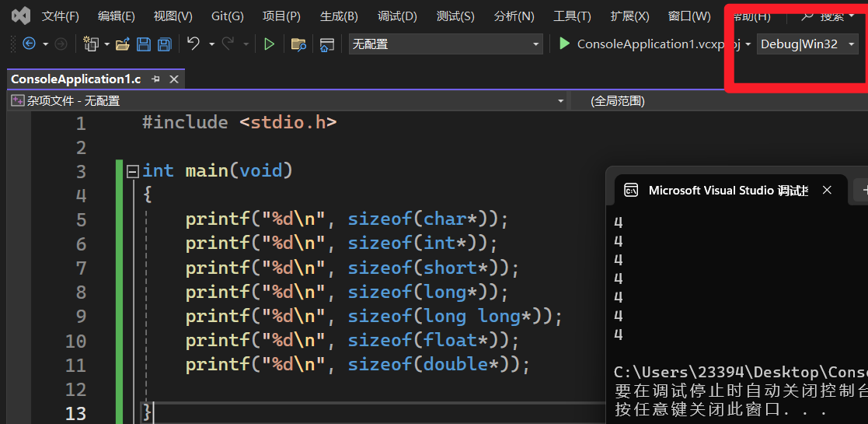Screen dimensions: 868x424
Task: Click the new item icon in toolbar
Action: pos(91,44)
